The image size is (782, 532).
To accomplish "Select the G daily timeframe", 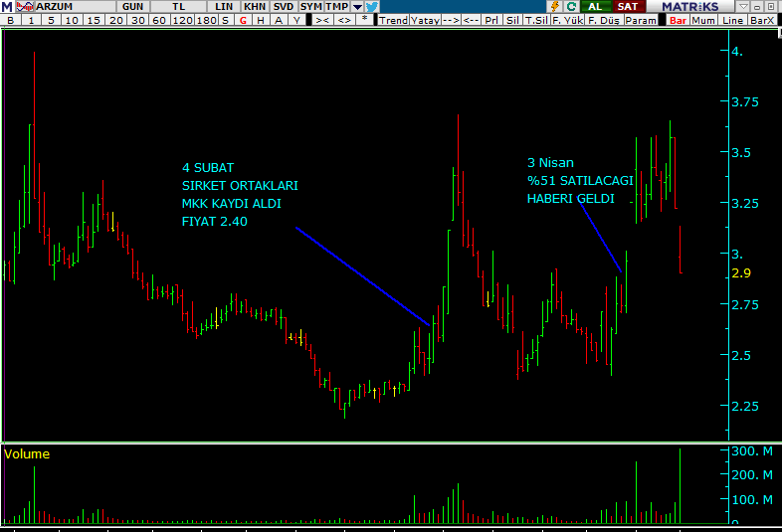I will click(x=243, y=20).
